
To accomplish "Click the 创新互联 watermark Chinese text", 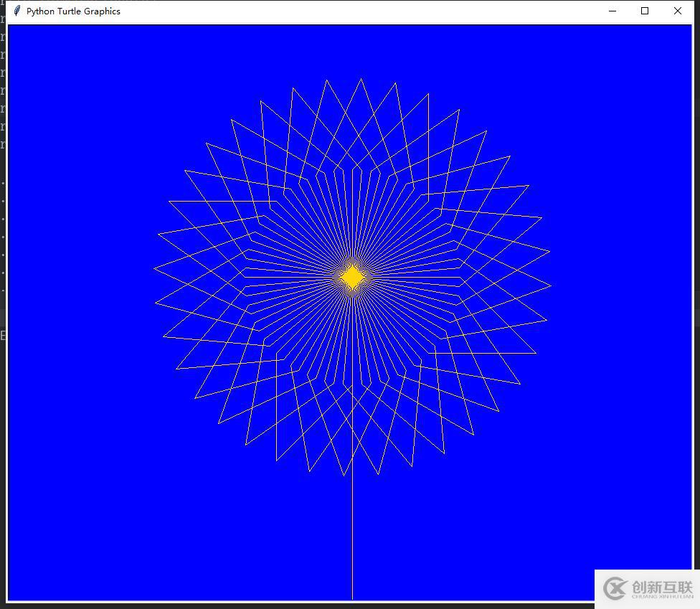I will (x=662, y=586).
